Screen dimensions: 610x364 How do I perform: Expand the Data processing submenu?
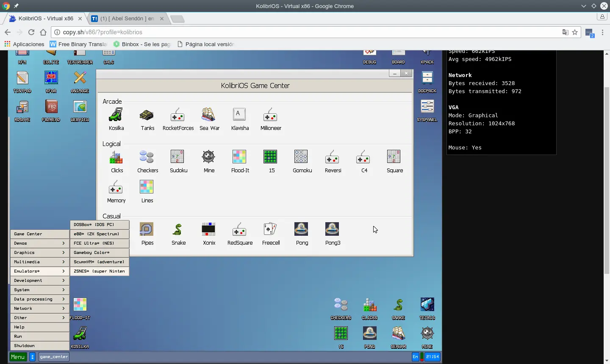pos(40,299)
